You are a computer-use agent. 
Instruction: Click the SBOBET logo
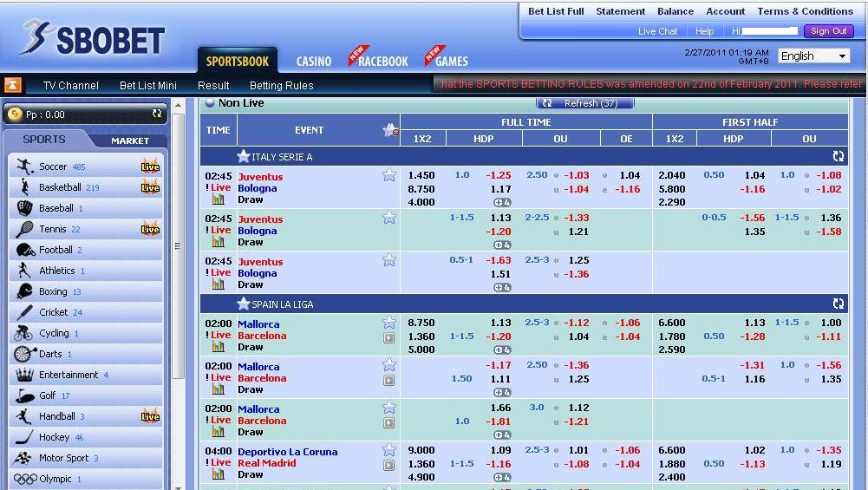point(93,39)
